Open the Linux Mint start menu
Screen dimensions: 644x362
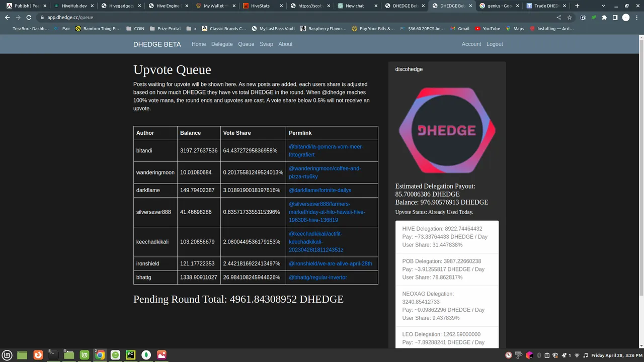click(x=6, y=355)
